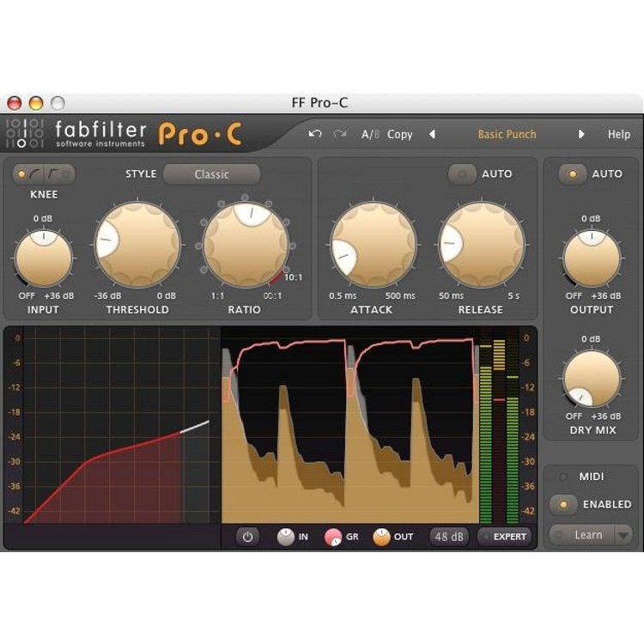Open the Basic Punch preset menu
This screenshot has height=644, width=644.
tap(507, 134)
